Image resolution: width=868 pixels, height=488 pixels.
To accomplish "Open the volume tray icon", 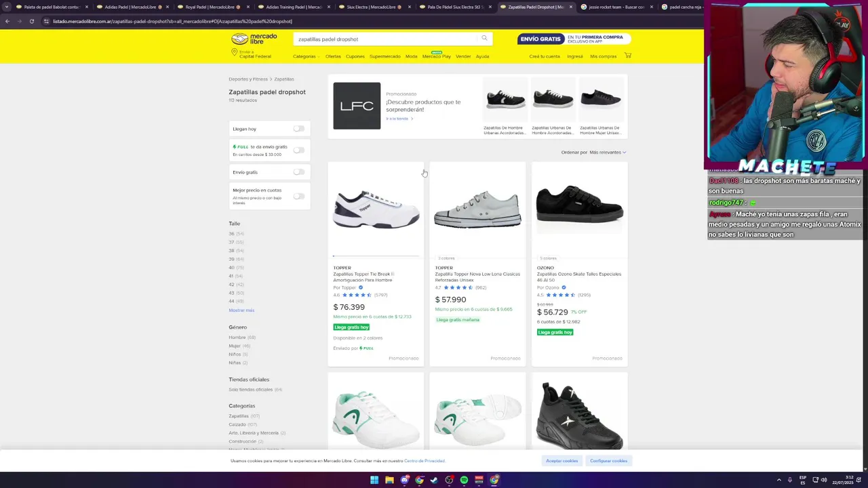I will (x=824, y=480).
